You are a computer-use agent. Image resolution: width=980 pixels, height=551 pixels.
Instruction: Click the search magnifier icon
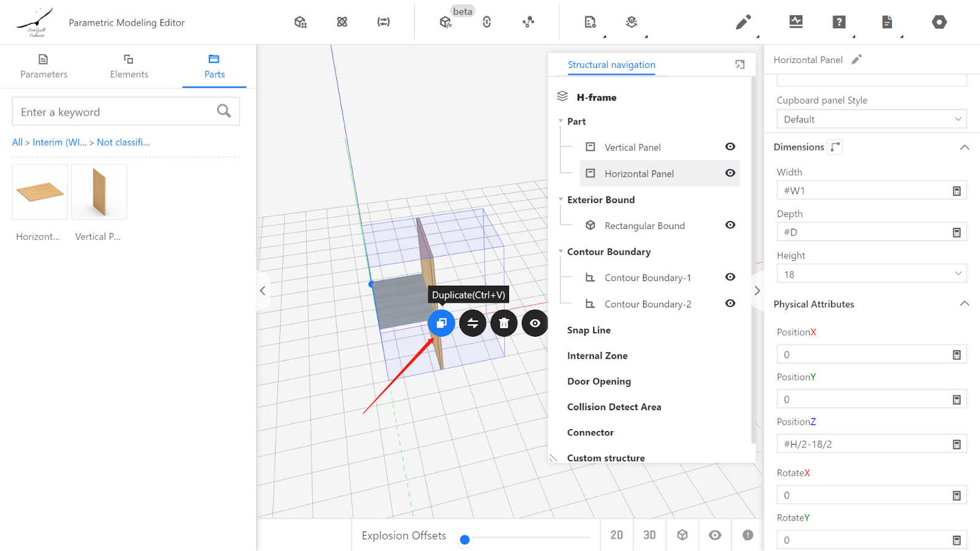tap(224, 111)
